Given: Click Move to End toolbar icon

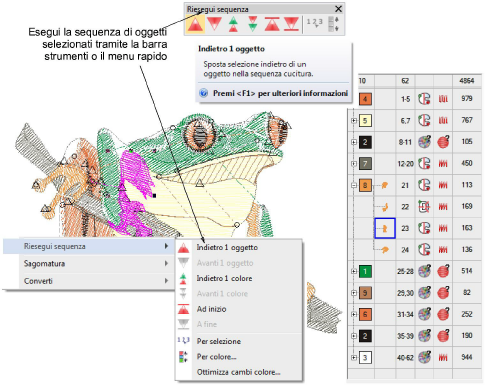Looking at the screenshot, I should coord(291,24).
